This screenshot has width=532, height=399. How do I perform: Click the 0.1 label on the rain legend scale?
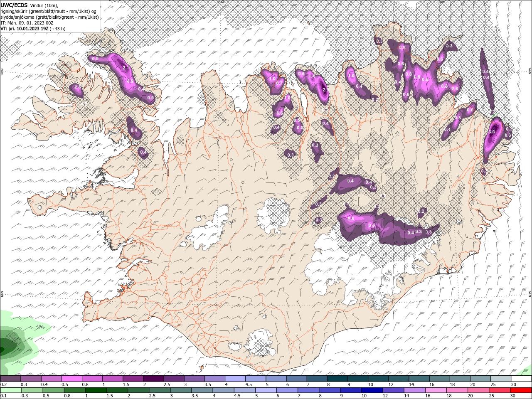tap(4, 396)
